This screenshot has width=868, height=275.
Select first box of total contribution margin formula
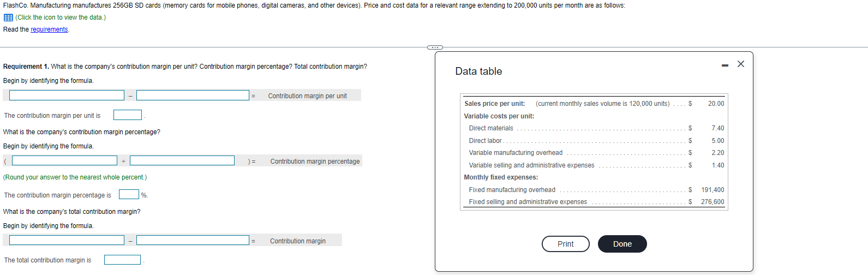click(x=67, y=241)
